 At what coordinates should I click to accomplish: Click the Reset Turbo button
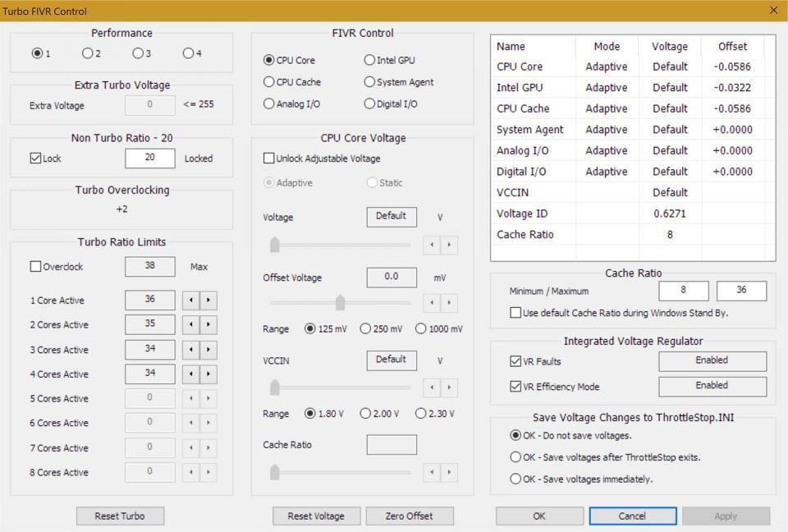120,516
